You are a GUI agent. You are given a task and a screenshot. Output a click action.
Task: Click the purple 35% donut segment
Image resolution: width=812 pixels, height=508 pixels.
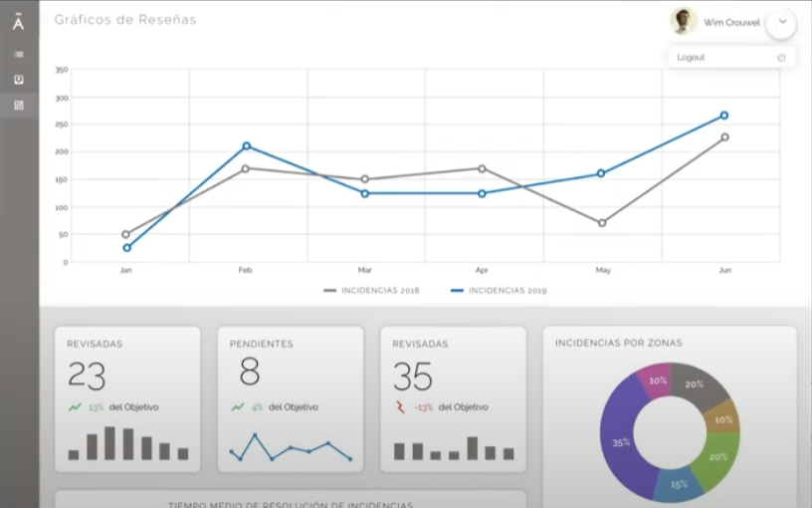[621, 441]
